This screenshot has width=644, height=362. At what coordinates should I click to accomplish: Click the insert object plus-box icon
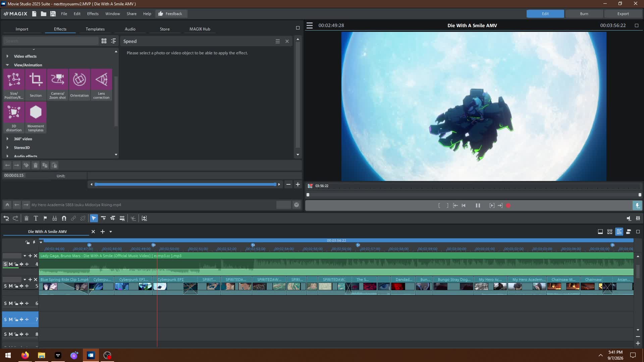[144, 219]
